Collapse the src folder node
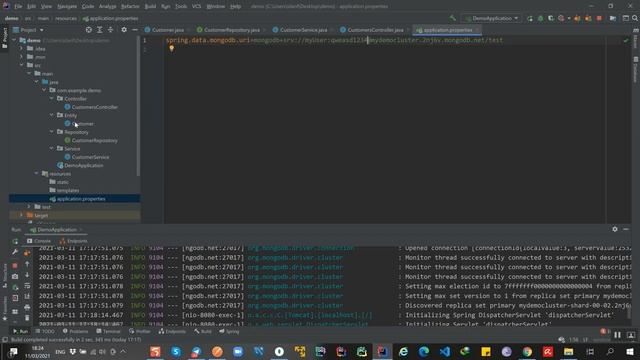 point(22,65)
